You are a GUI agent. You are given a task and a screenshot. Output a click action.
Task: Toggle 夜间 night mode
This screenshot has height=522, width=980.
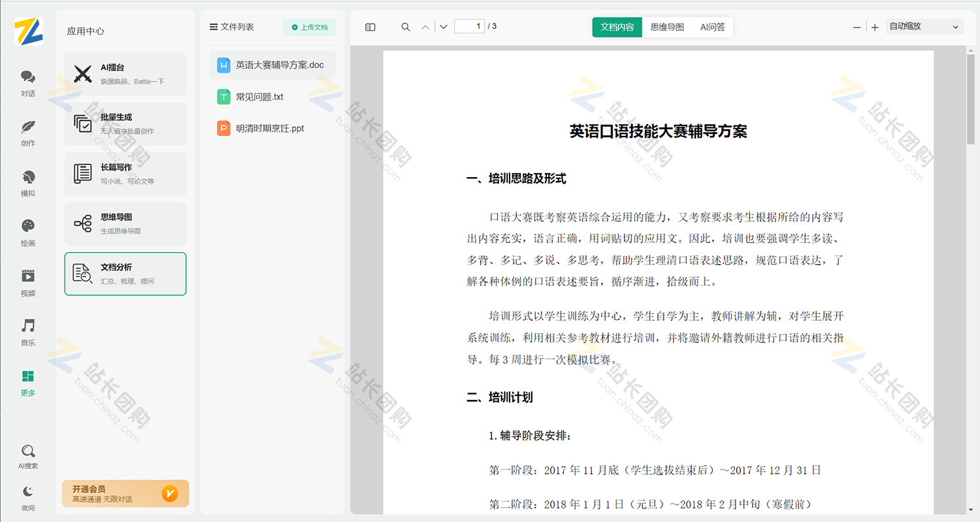(28, 498)
